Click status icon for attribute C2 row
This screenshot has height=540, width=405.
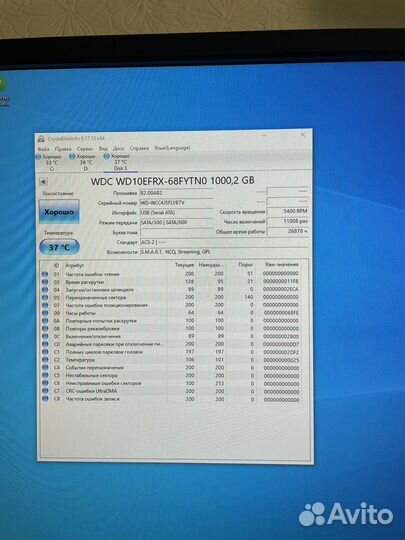(x=45, y=360)
